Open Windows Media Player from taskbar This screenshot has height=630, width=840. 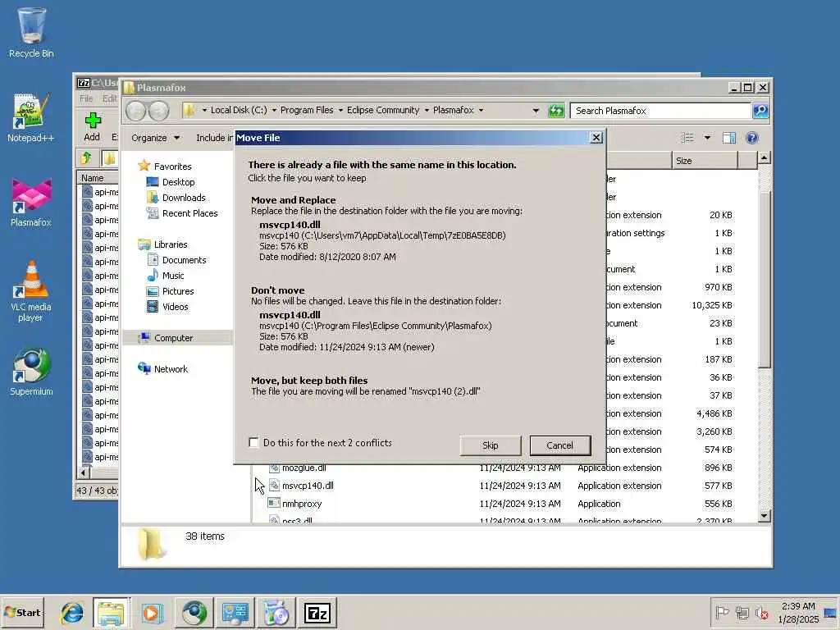(152, 613)
